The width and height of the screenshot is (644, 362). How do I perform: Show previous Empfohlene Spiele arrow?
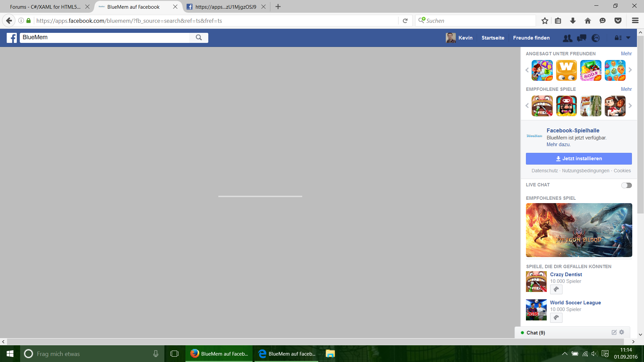pyautogui.click(x=527, y=106)
